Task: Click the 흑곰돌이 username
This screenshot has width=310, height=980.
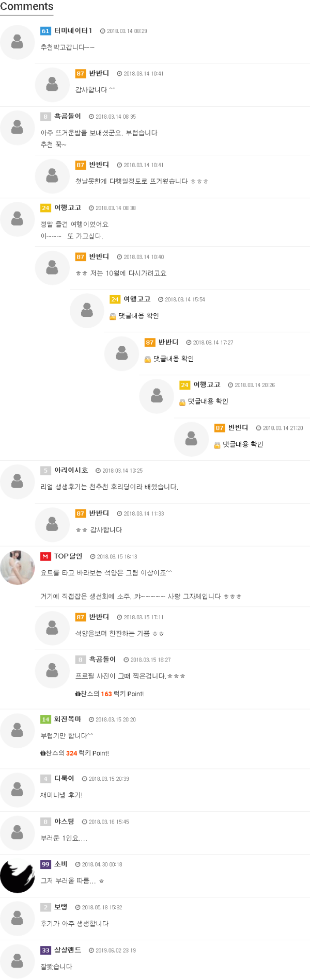Action: coord(63,116)
